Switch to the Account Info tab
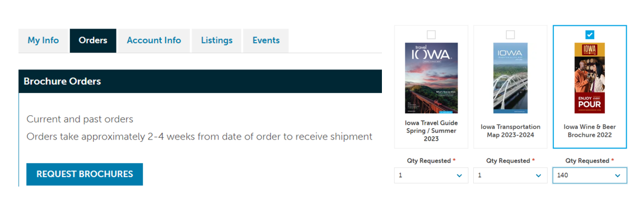The height and width of the screenshot is (214, 644). [x=154, y=41]
